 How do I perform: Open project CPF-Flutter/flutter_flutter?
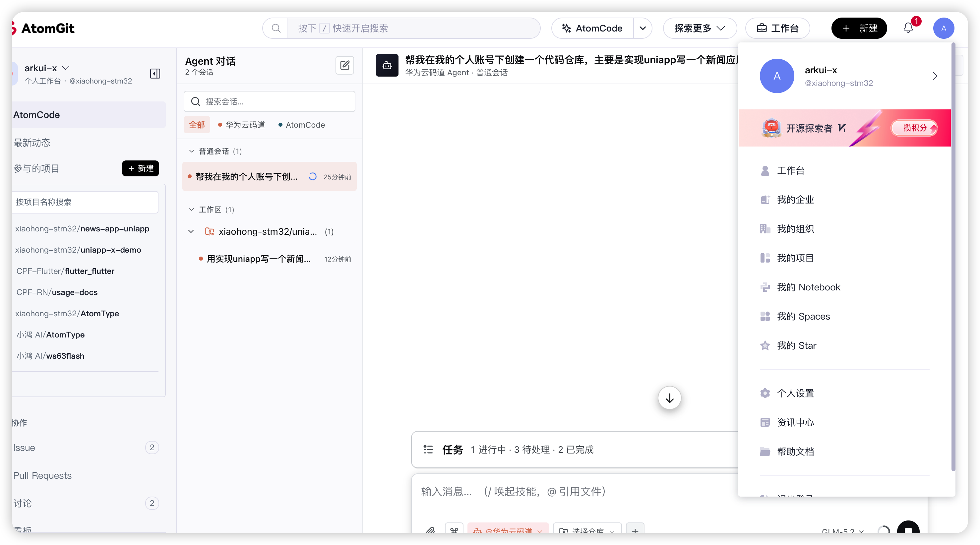click(x=65, y=271)
